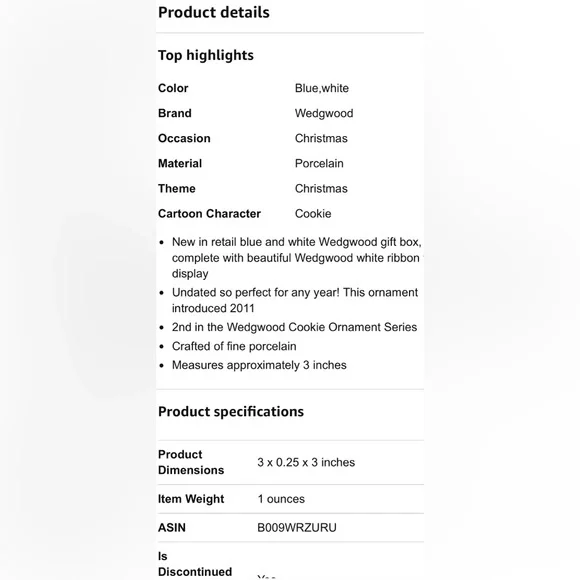Click the Color label
This screenshot has height=580, width=580.
tap(173, 88)
